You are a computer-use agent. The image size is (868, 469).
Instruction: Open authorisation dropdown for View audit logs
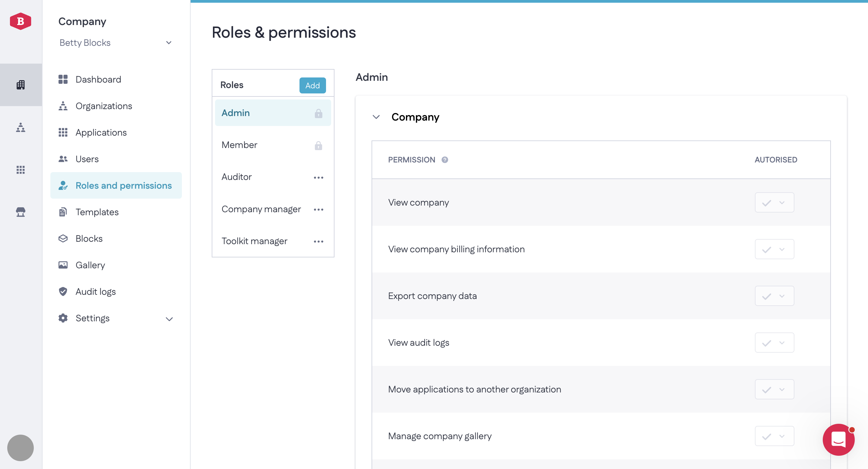click(x=774, y=343)
